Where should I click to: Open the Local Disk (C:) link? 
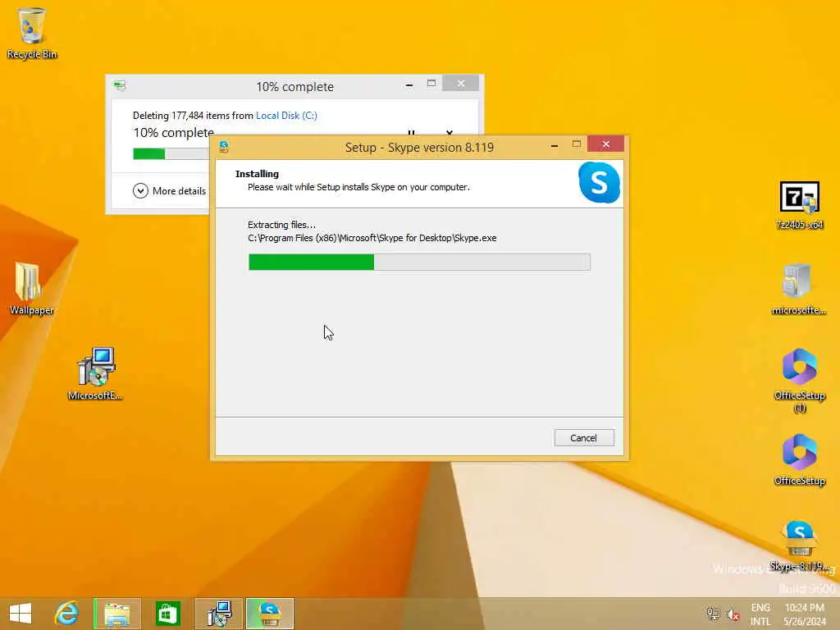286,115
